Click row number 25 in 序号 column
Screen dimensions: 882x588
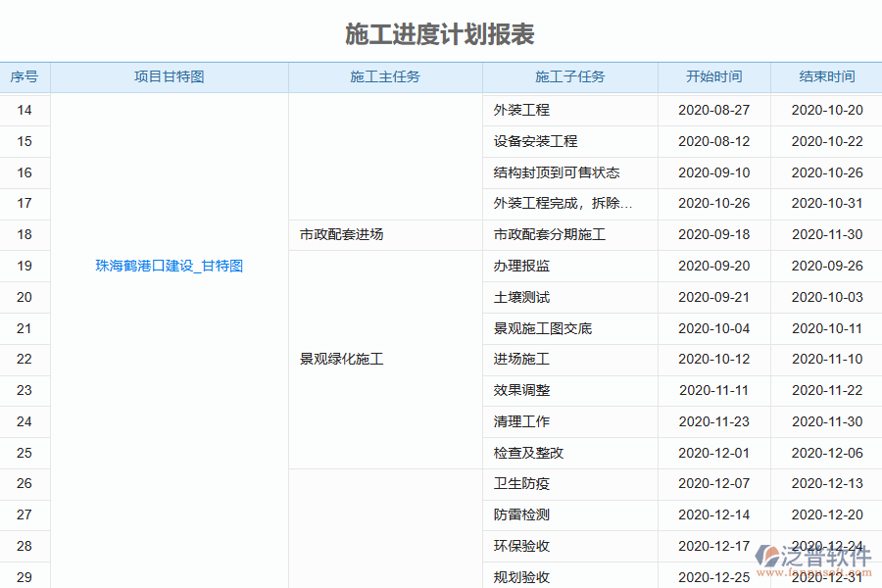[x=24, y=453]
